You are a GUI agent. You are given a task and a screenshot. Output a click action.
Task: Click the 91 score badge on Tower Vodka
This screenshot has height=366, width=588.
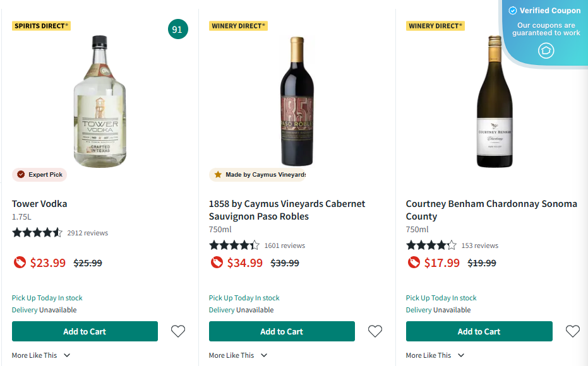(177, 29)
